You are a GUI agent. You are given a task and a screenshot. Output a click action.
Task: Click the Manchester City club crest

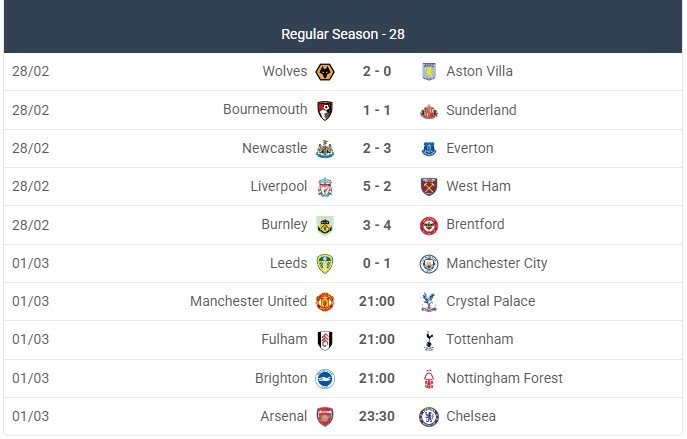click(429, 264)
